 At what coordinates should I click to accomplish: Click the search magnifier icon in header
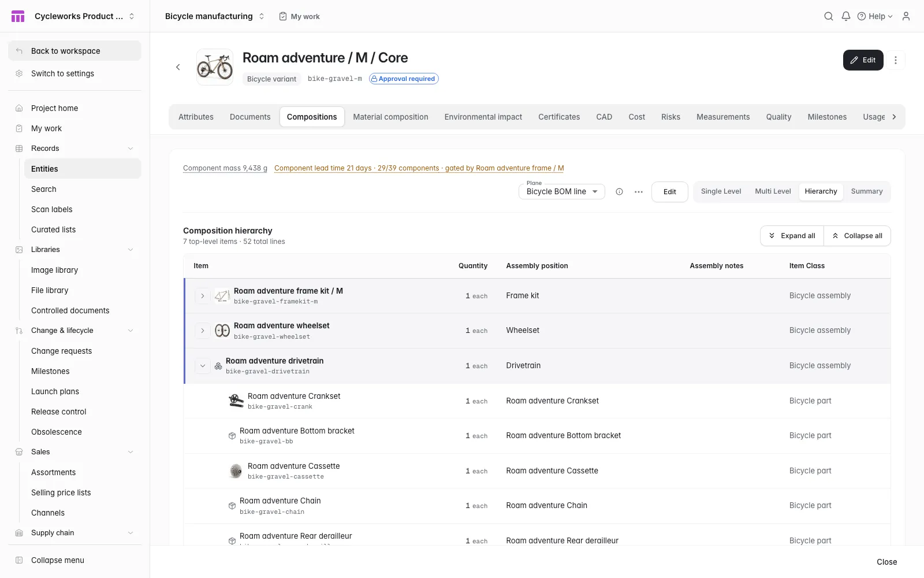coord(828,16)
